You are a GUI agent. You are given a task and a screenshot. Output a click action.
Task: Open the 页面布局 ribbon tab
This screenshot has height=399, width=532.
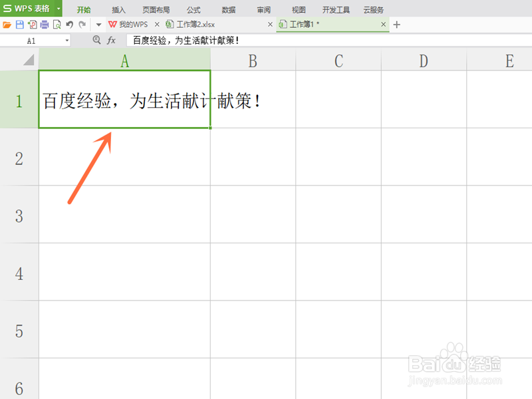click(156, 10)
